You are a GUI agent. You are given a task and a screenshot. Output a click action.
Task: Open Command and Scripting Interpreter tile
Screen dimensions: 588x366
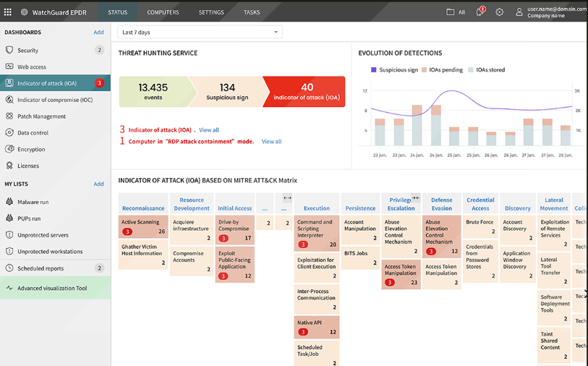(x=317, y=233)
